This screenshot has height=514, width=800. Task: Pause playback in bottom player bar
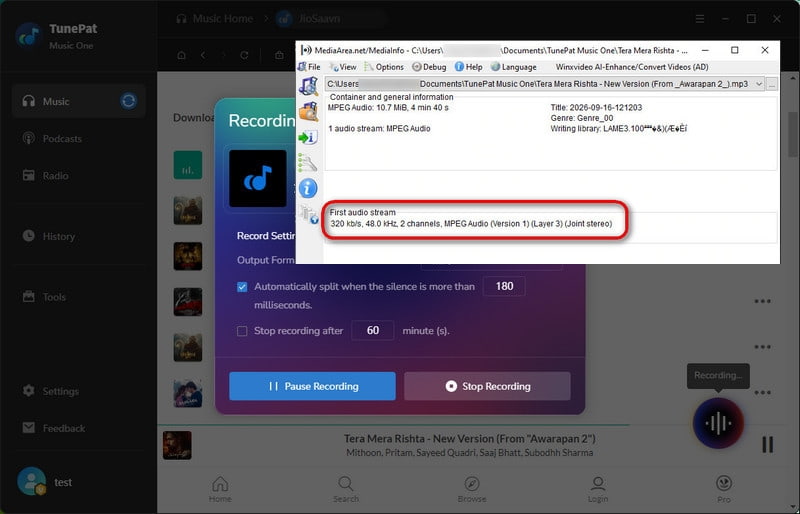tap(767, 444)
